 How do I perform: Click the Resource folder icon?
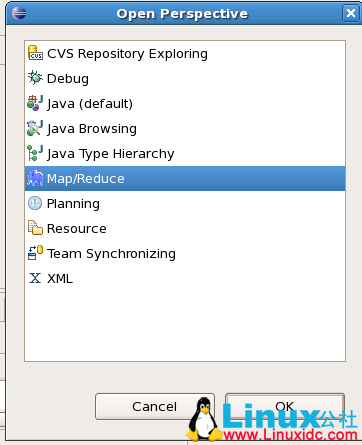point(35,228)
